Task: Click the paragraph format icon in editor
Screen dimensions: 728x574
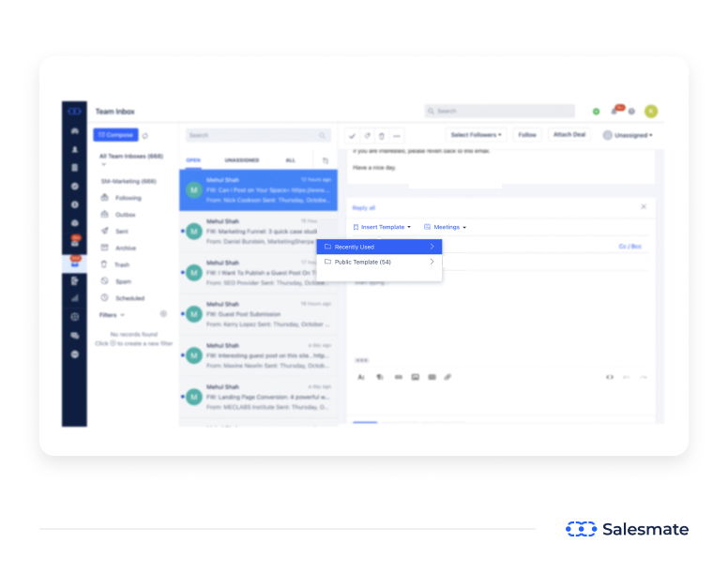Action: tap(380, 377)
